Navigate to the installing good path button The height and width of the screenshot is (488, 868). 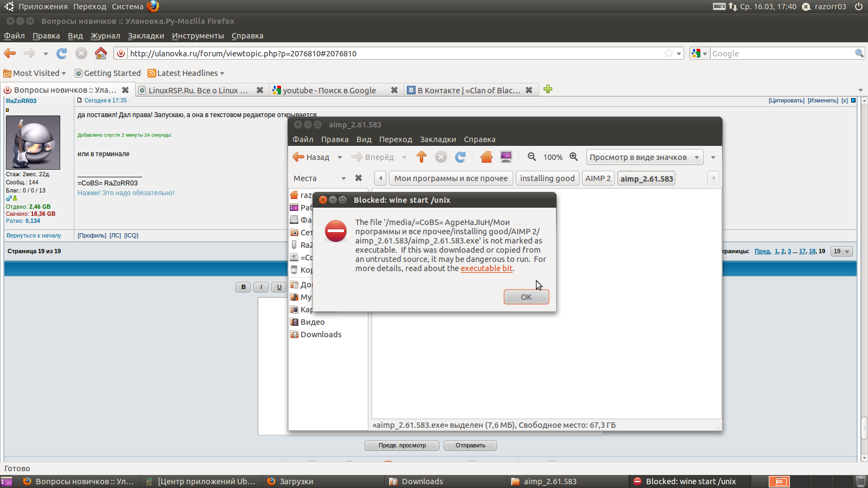pos(547,178)
